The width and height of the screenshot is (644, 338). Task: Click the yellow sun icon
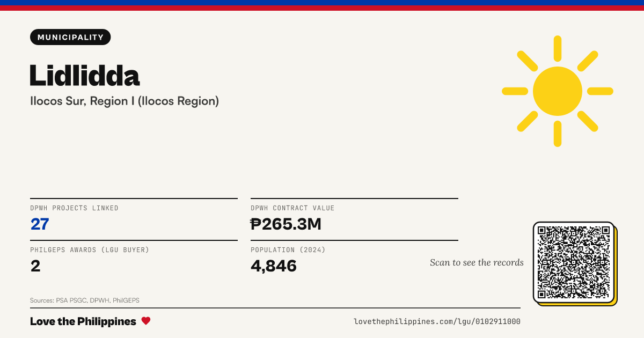[x=558, y=91]
